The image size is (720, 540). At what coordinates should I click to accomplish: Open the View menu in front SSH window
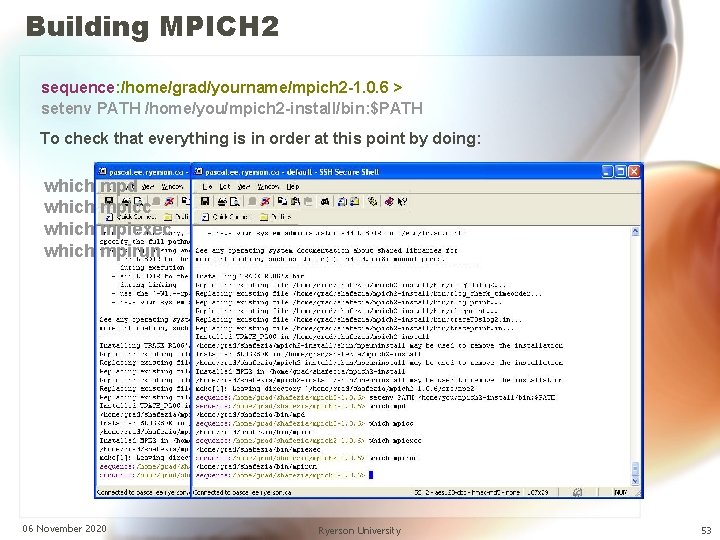tap(244, 186)
